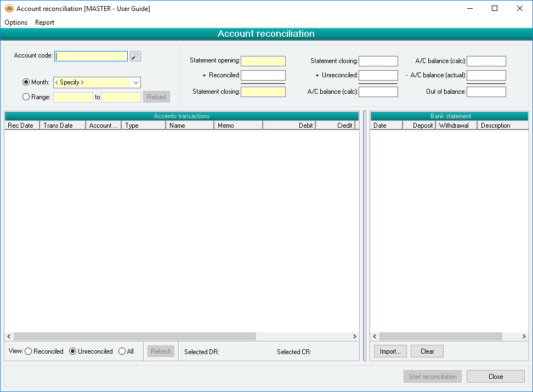Expand the Month specify dropdown
The height and width of the screenshot is (392, 533).
[136, 82]
